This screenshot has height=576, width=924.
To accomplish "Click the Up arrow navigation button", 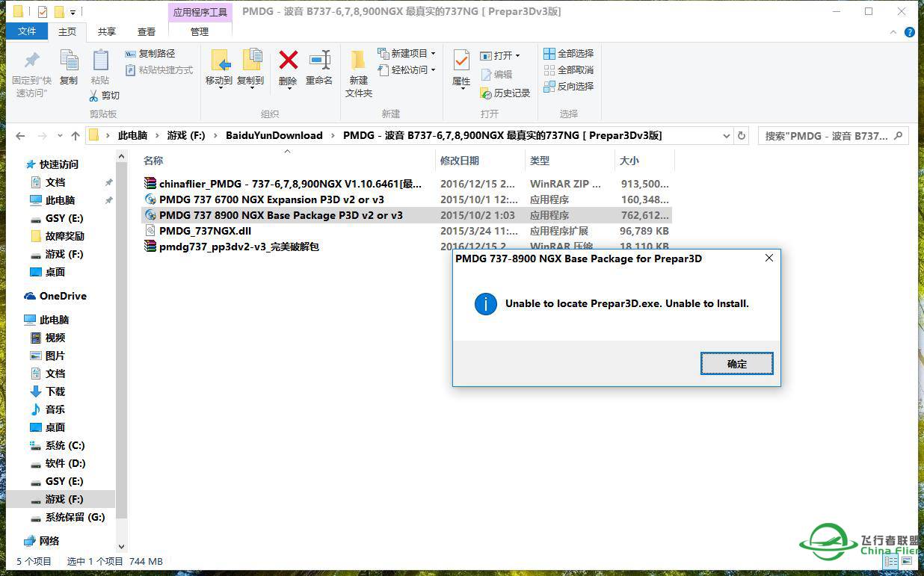I will 76,136.
